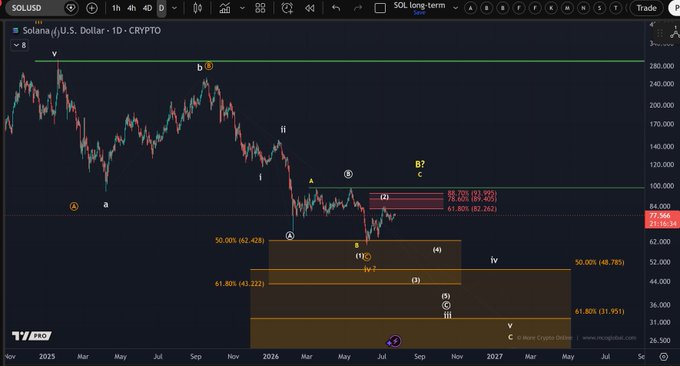Start Bar Replay with the rewind icon

point(310,8)
